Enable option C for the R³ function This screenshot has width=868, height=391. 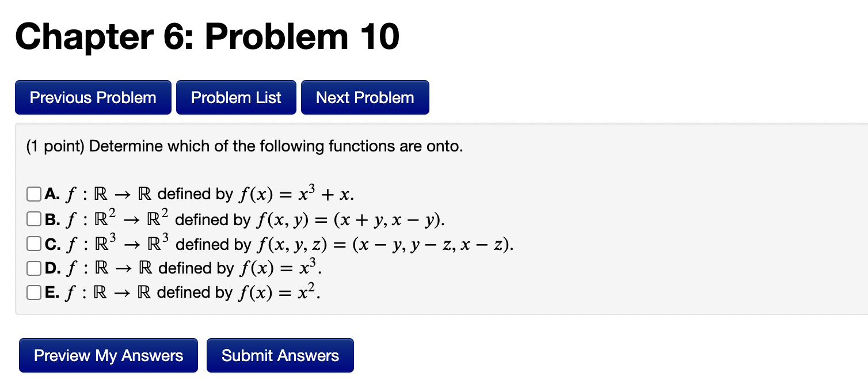pos(33,244)
